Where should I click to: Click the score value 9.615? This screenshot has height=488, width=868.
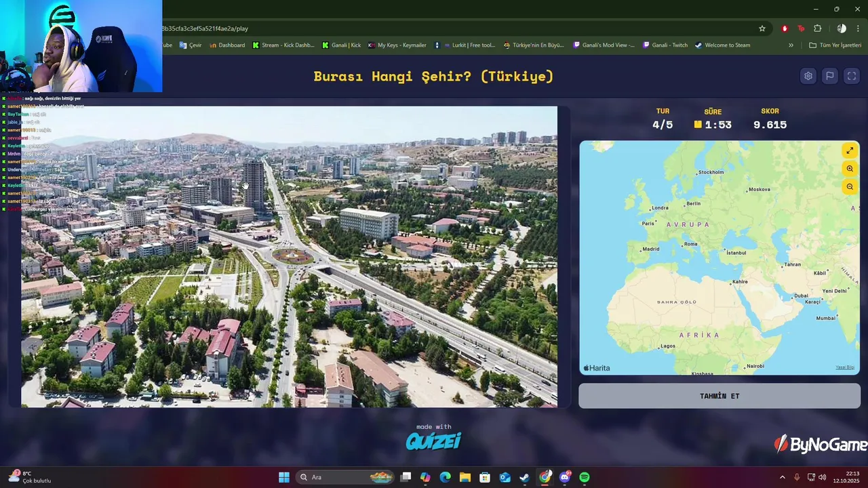click(770, 125)
